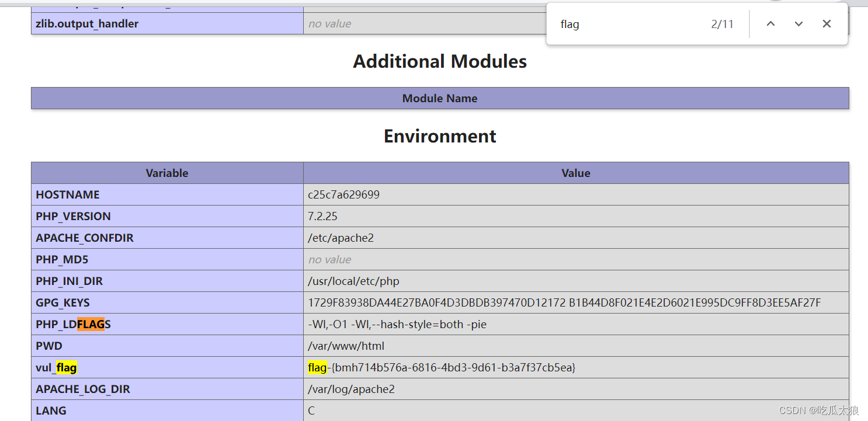Close the find bar
The image size is (868, 421).
pos(827,24)
